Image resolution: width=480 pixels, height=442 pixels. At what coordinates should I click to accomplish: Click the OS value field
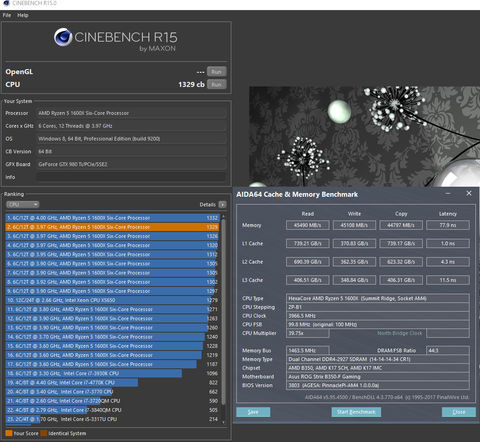click(x=130, y=139)
